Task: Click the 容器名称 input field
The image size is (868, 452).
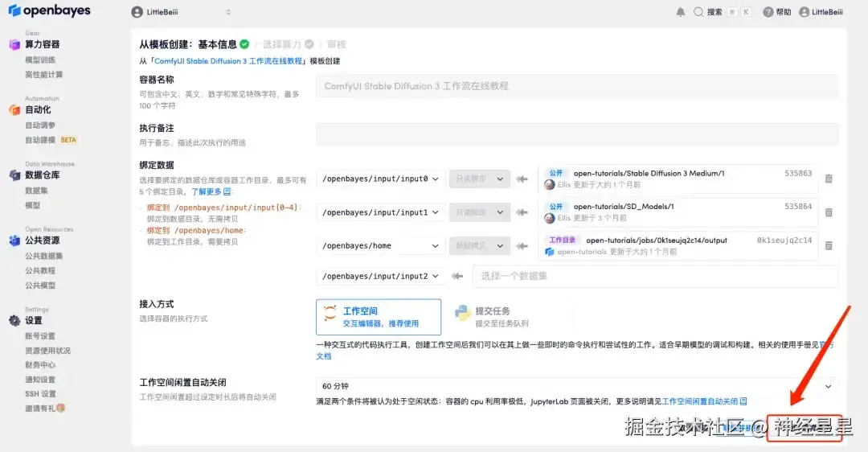Action: pyautogui.click(x=577, y=86)
